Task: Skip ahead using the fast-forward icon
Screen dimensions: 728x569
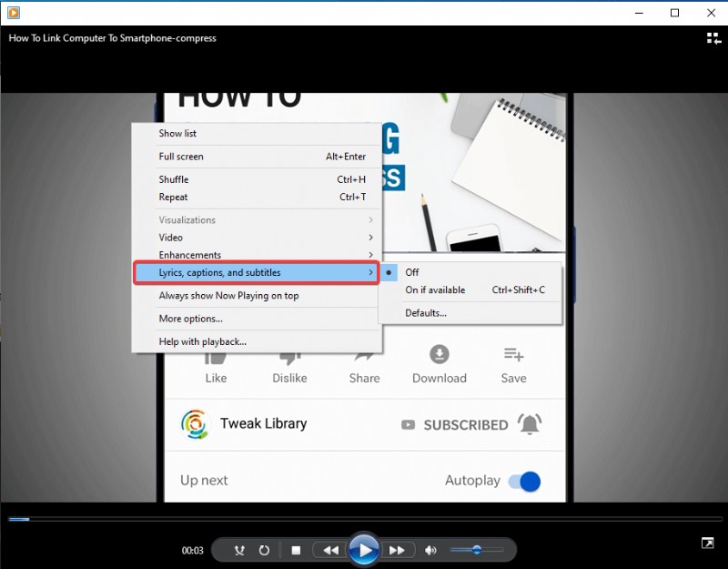Action: (398, 550)
